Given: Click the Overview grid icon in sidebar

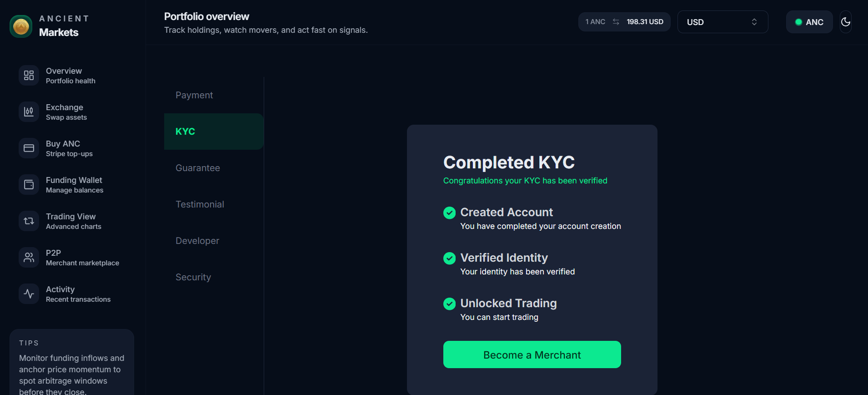Looking at the screenshot, I should (29, 76).
